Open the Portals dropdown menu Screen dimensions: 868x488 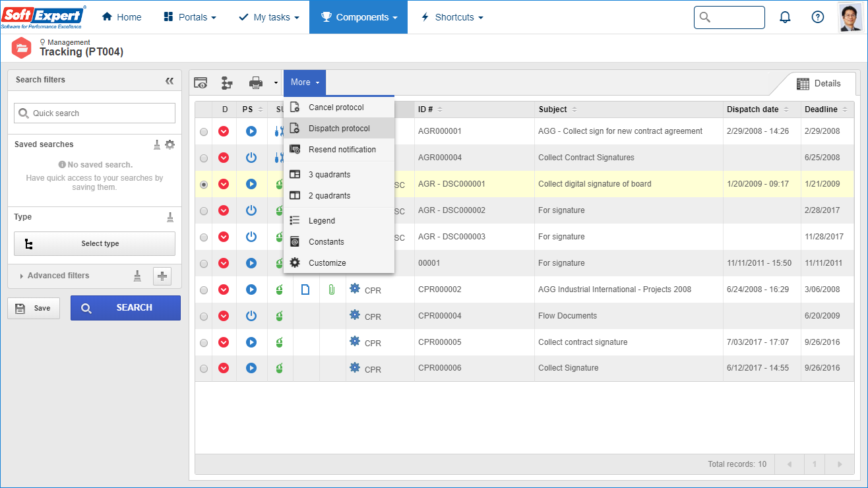tap(190, 17)
